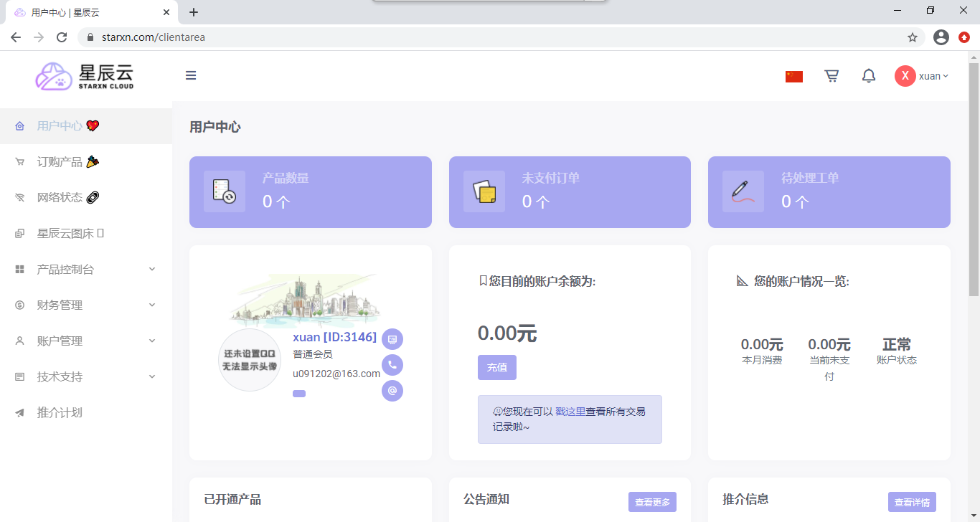
Task: Expand the 产品控制台 sidebar menu
Action: pyautogui.click(x=86, y=270)
